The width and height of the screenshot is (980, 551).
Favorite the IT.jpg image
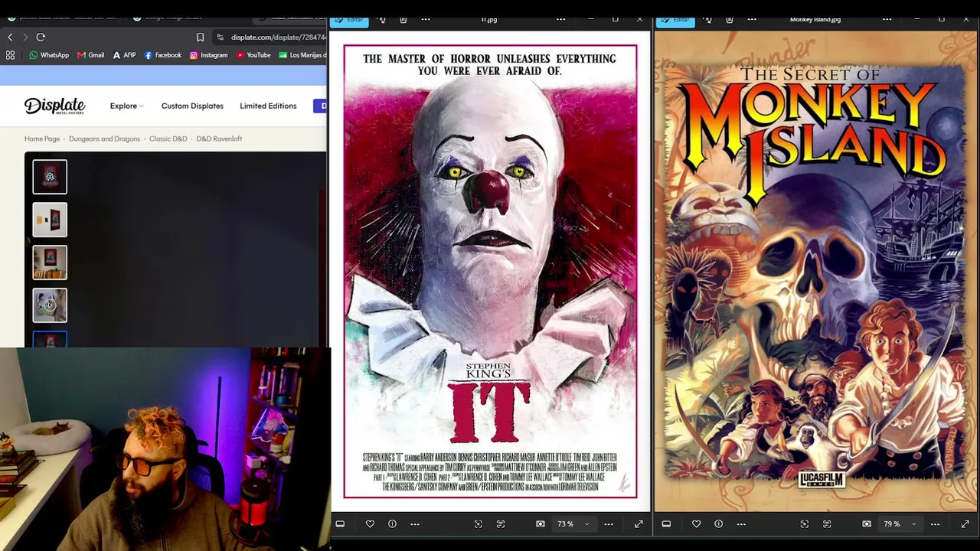[x=370, y=524]
